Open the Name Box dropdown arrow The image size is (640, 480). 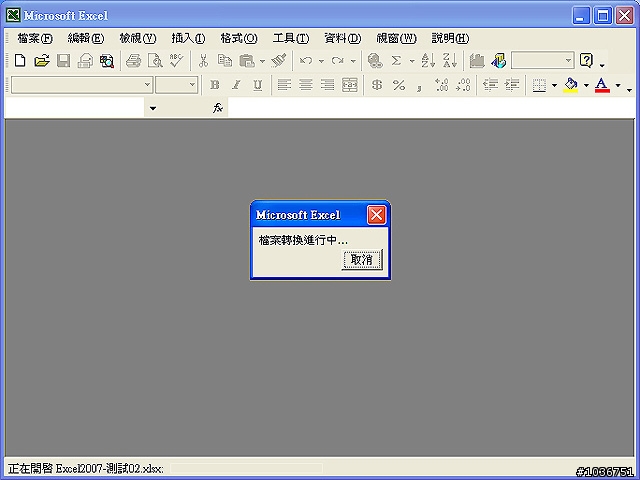click(153, 108)
